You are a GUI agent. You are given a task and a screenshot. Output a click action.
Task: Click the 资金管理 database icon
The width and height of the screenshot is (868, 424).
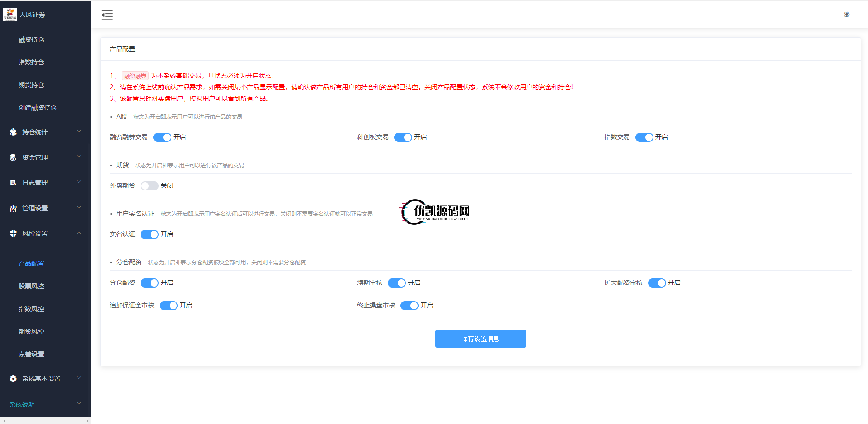click(x=13, y=157)
